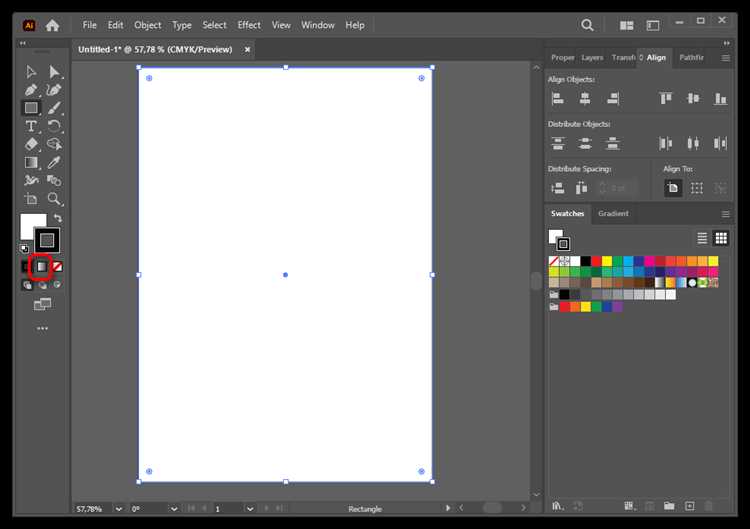Set fill to None in toolbar

pyautogui.click(x=57, y=267)
